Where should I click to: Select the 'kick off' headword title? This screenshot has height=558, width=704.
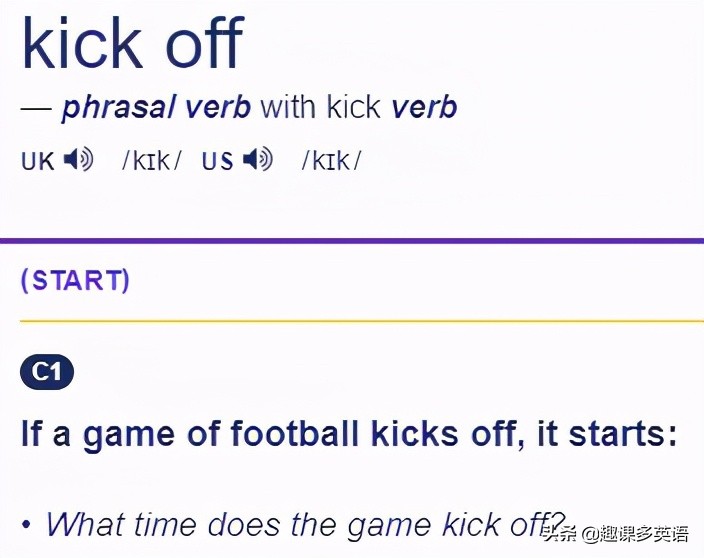pyautogui.click(x=132, y=45)
